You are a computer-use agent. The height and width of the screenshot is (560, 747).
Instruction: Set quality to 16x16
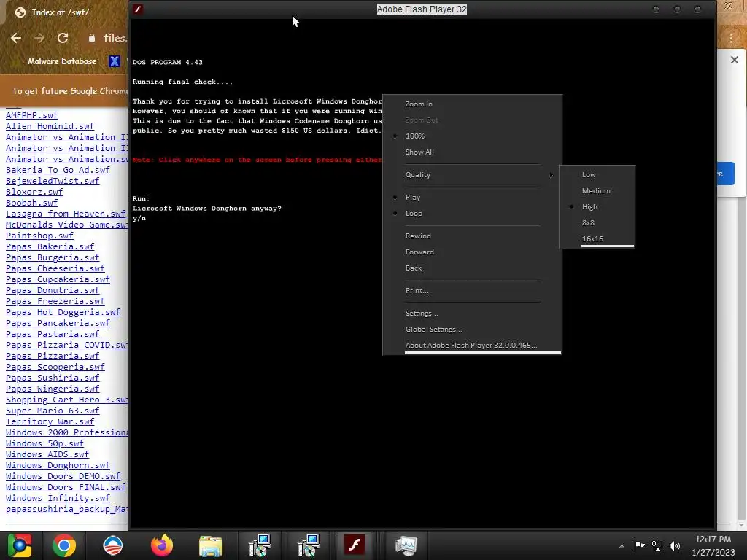tap(592, 238)
